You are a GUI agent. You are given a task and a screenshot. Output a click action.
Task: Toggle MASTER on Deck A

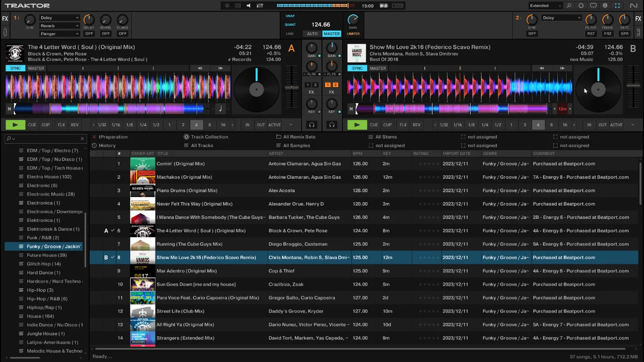coord(36,68)
